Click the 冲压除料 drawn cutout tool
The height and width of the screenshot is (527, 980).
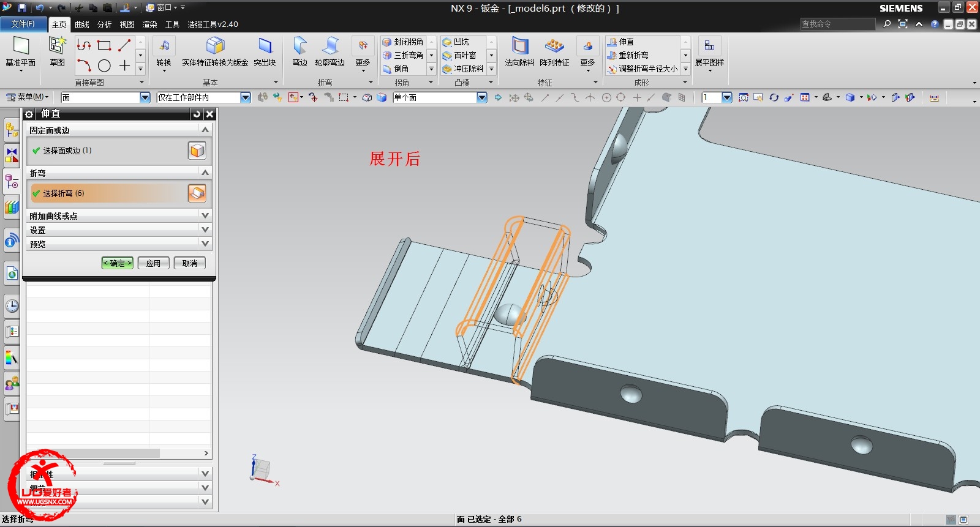pyautogui.click(x=463, y=69)
